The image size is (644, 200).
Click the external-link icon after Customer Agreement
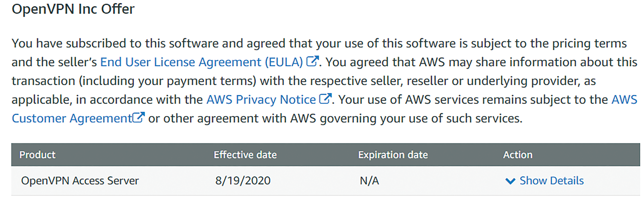(x=138, y=117)
